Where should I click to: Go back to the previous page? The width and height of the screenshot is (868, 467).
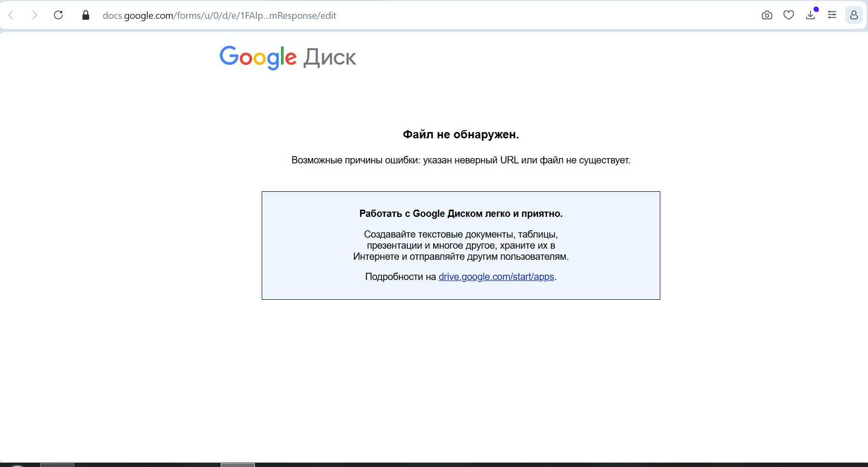pyautogui.click(x=11, y=15)
